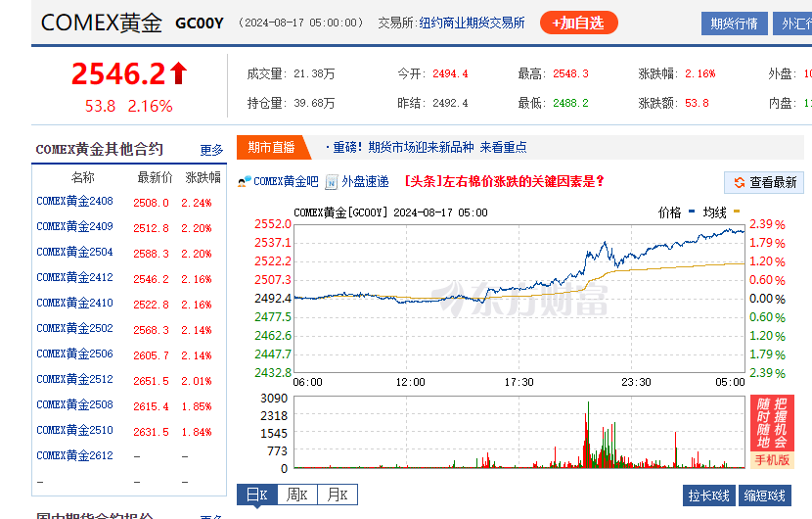Click the 张跌额 value 53.8
Screen dimensions: 812x519
click(x=697, y=103)
